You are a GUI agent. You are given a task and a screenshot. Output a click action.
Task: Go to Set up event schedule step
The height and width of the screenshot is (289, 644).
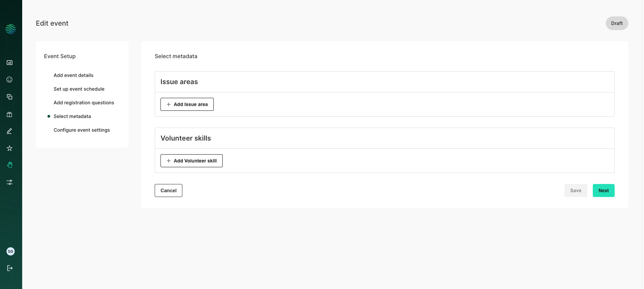click(79, 89)
